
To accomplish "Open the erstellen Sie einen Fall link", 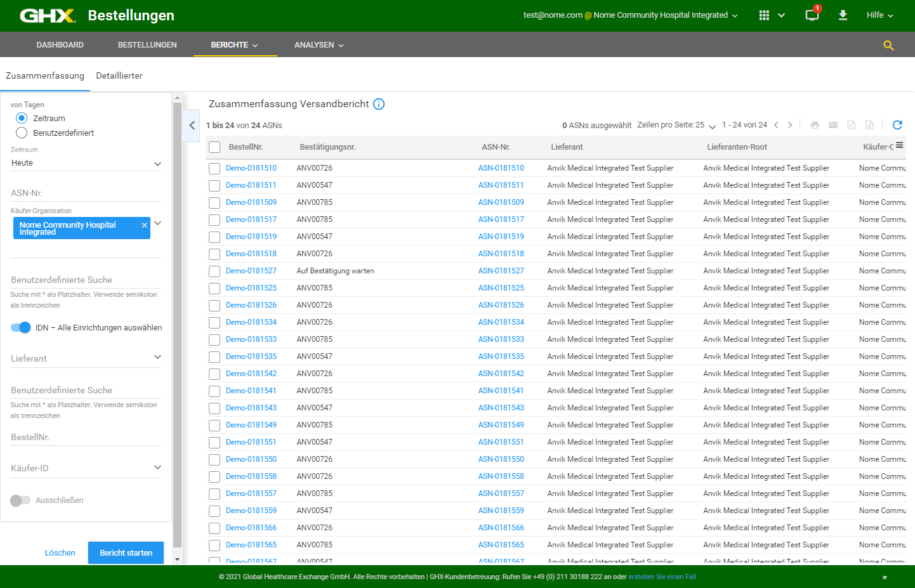I will (662, 577).
